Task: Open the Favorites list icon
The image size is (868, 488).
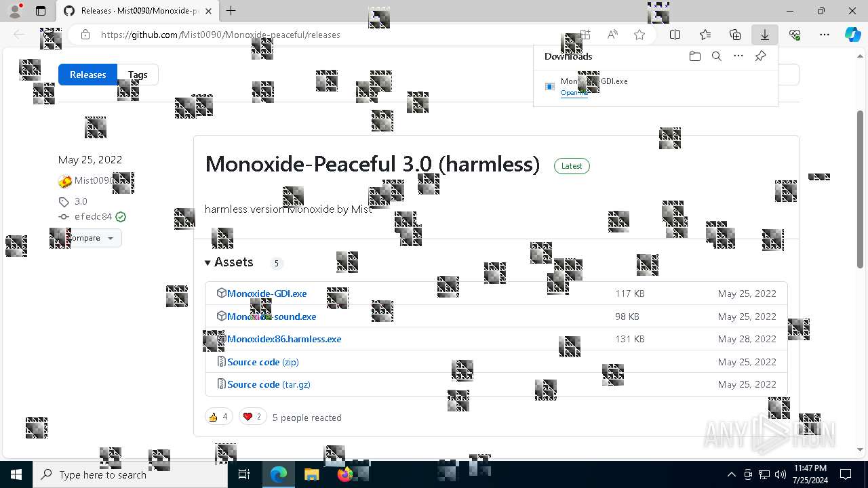Action: tap(705, 35)
